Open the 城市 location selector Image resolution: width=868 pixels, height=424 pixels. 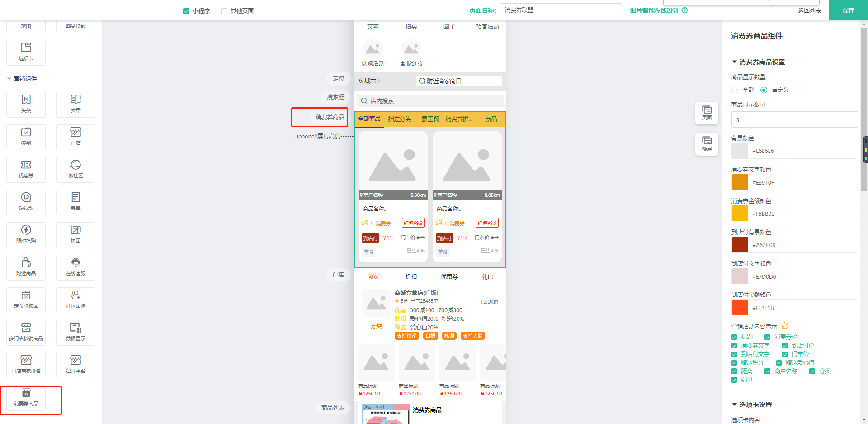point(370,81)
